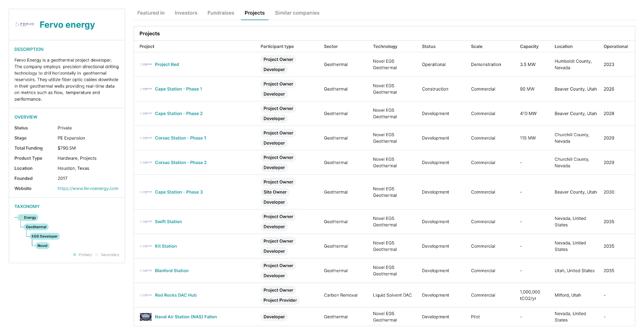Image resolution: width=644 pixels, height=335 pixels.
Task: Click the Fervo logo beside Kit Station
Action: 146,246
